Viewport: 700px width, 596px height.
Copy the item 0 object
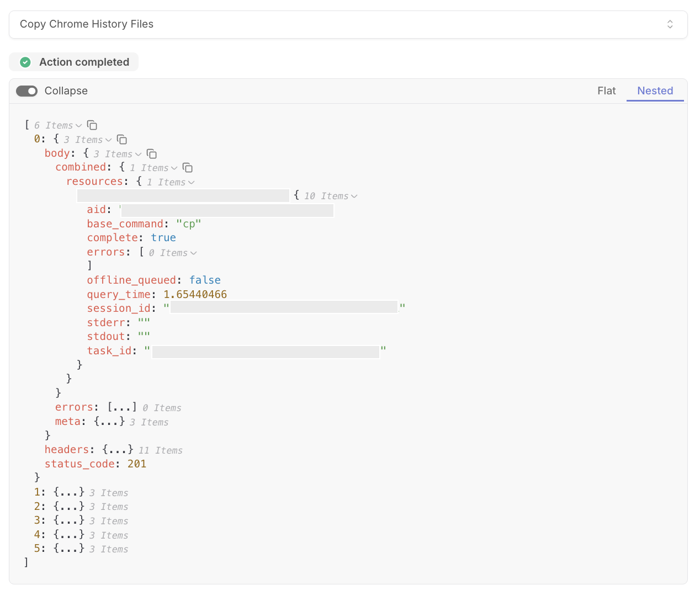click(122, 140)
